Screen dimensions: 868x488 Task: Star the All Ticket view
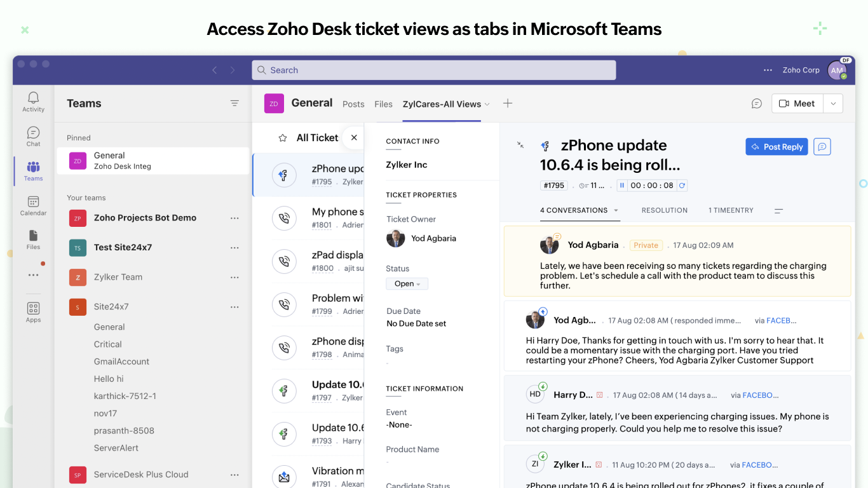(283, 137)
